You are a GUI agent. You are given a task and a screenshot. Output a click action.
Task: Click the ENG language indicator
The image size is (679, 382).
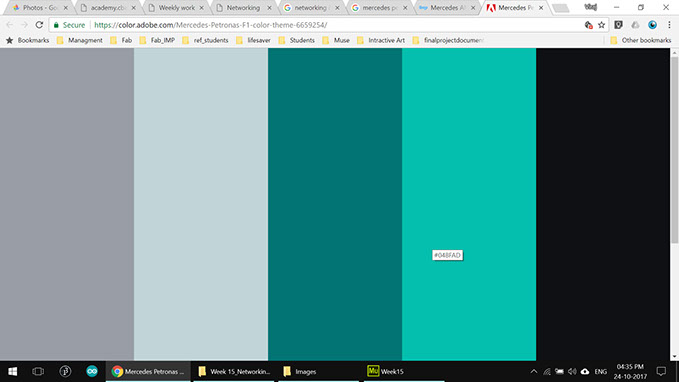(x=600, y=371)
